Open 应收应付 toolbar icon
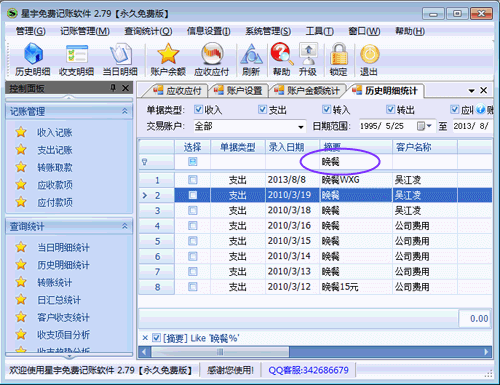 212,59
